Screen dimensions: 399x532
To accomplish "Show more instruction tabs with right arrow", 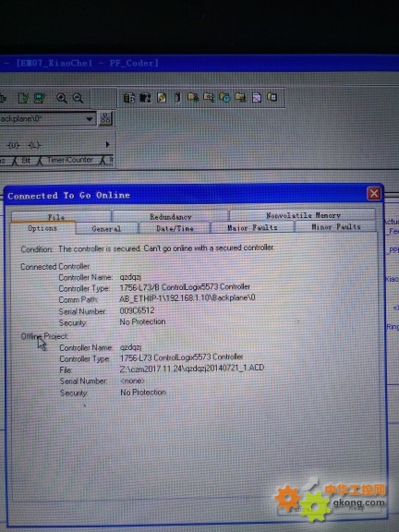I will pos(107,144).
